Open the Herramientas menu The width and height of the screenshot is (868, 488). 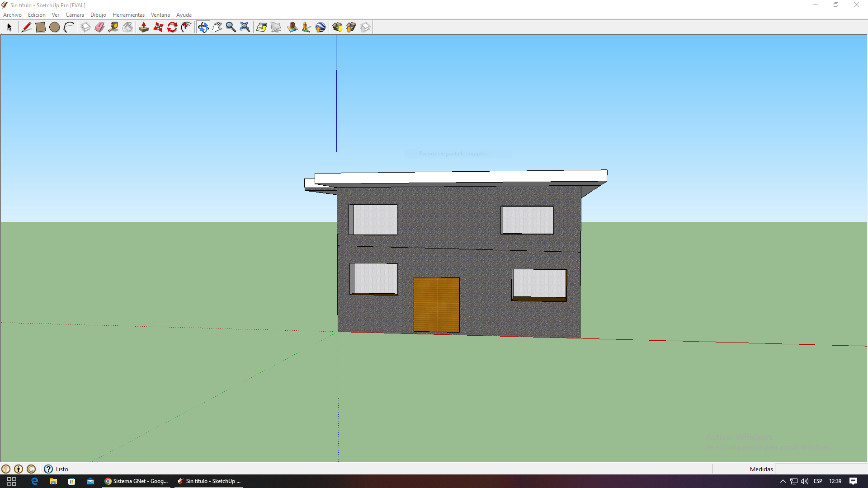[128, 15]
